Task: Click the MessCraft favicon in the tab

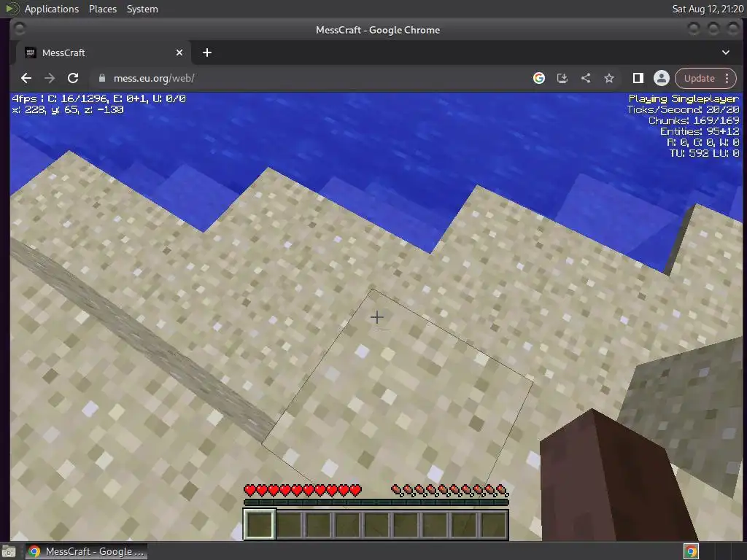Action: tap(30, 52)
